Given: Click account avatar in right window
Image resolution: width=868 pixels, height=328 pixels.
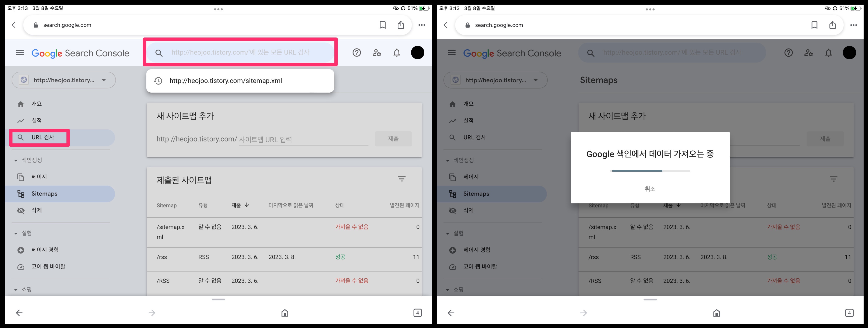Looking at the screenshot, I should point(850,53).
